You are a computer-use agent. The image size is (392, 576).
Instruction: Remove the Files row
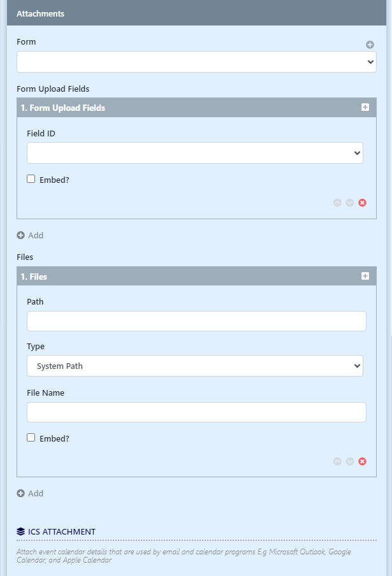(x=363, y=461)
